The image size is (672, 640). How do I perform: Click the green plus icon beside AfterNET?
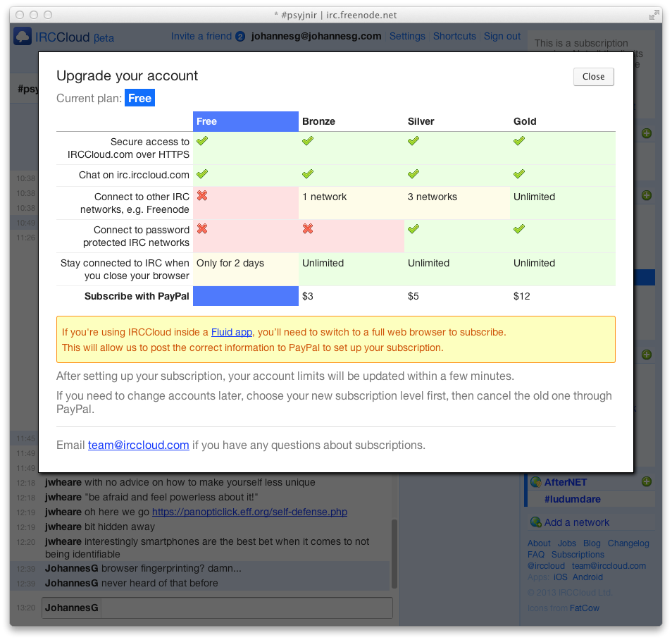pyautogui.click(x=647, y=481)
